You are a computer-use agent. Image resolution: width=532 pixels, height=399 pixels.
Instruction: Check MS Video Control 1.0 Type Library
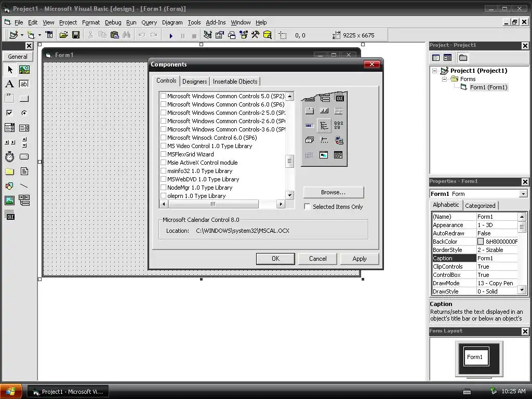pyautogui.click(x=164, y=146)
